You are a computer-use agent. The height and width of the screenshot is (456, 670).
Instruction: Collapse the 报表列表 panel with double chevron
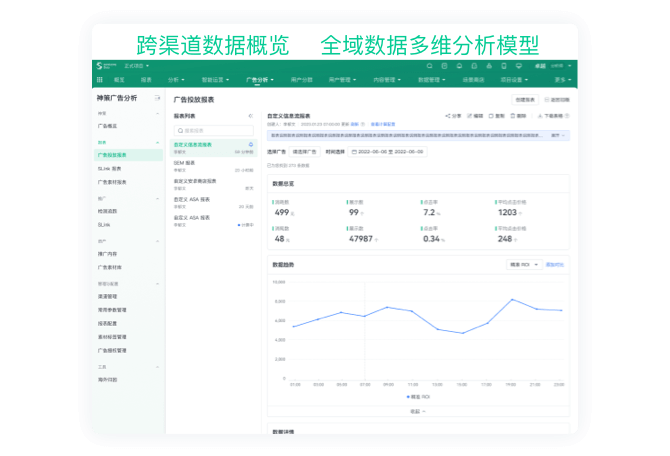[x=251, y=116]
